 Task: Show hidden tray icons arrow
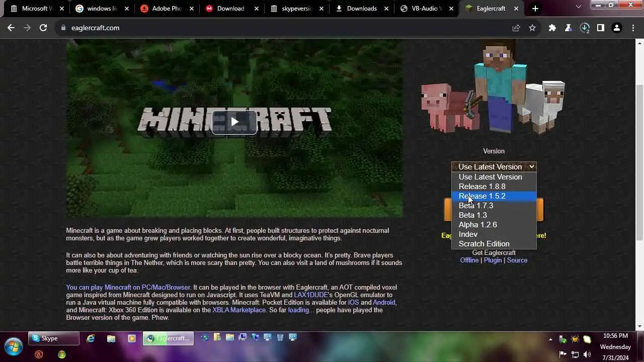pyautogui.click(x=550, y=339)
